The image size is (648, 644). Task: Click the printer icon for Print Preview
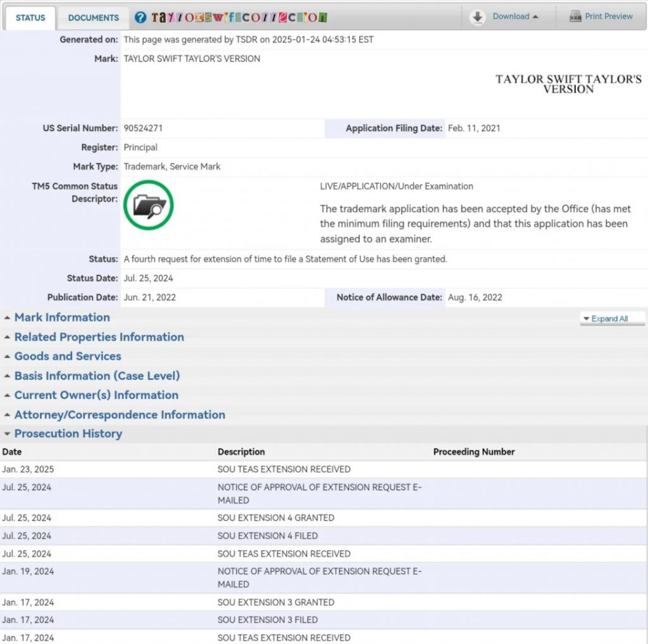[575, 16]
